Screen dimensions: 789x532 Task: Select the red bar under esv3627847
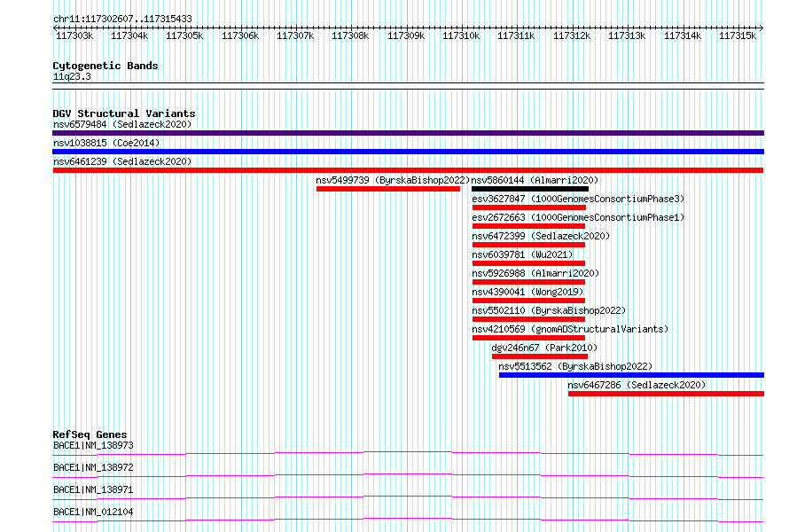click(x=529, y=207)
